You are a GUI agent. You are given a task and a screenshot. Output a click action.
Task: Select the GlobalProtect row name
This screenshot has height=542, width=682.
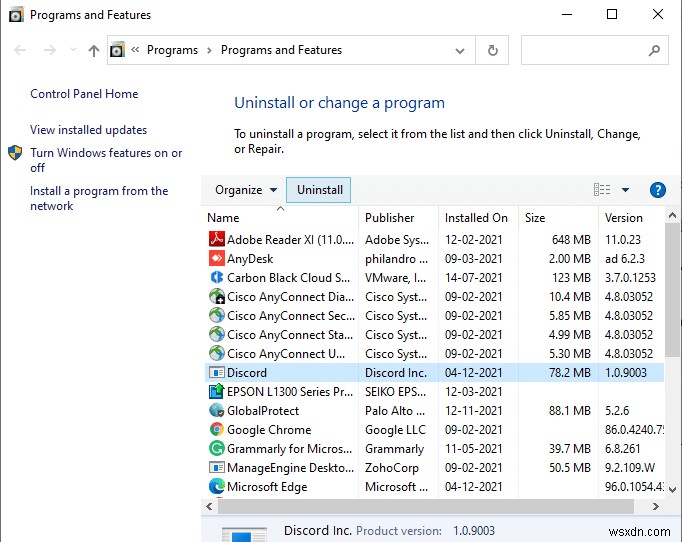[x=263, y=411]
